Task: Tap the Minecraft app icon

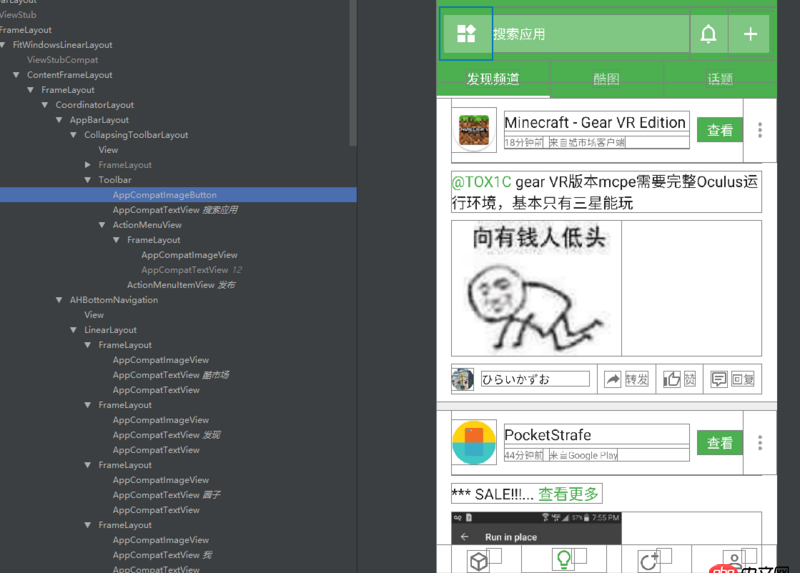Action: [x=474, y=130]
